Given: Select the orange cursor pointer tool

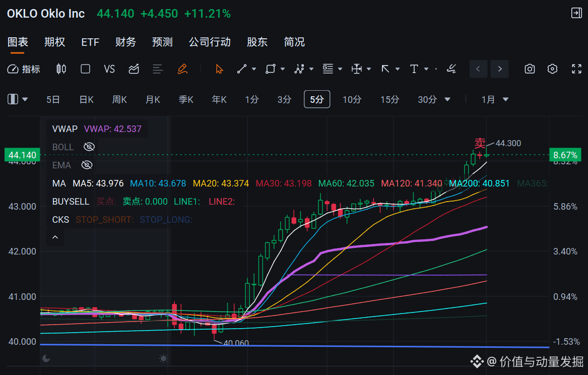Looking at the screenshot, I should point(219,69).
